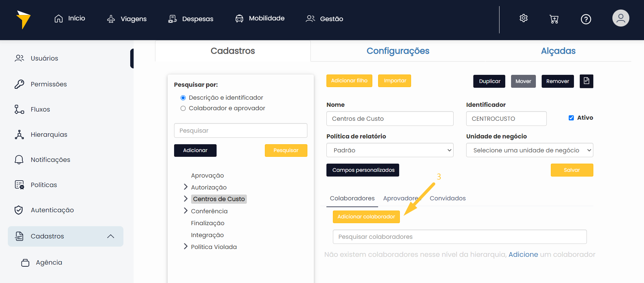Screen dimensions: 644x283
Task: Click the Adicionar colaborador button
Action: (366, 217)
